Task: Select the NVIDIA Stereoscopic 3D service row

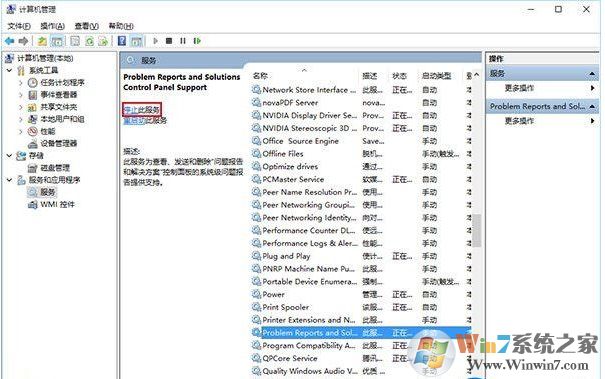Action: click(361, 128)
